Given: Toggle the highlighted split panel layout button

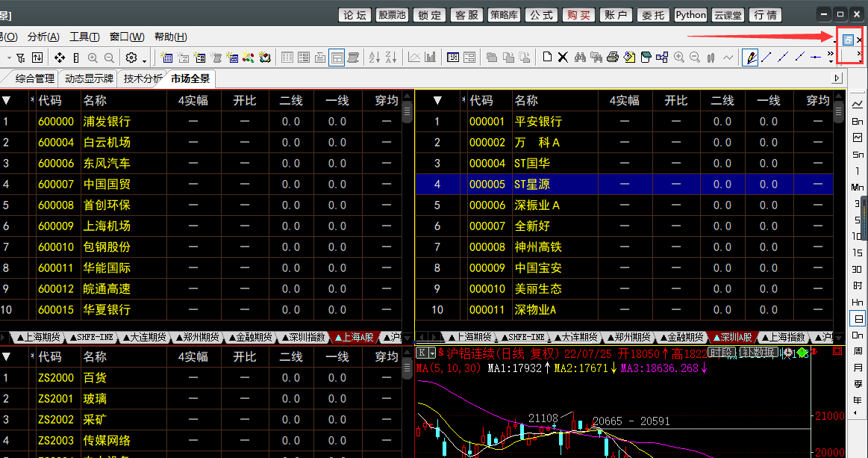Looking at the screenshot, I should (337, 57).
